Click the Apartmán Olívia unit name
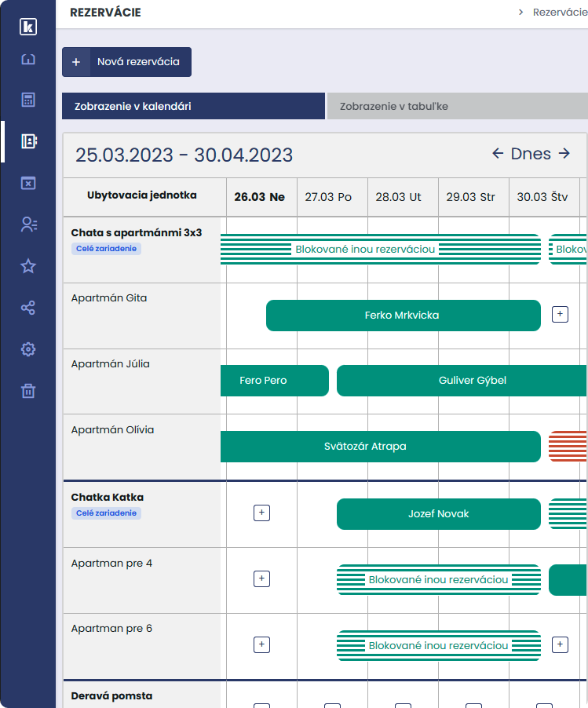588x708 pixels. [x=112, y=430]
